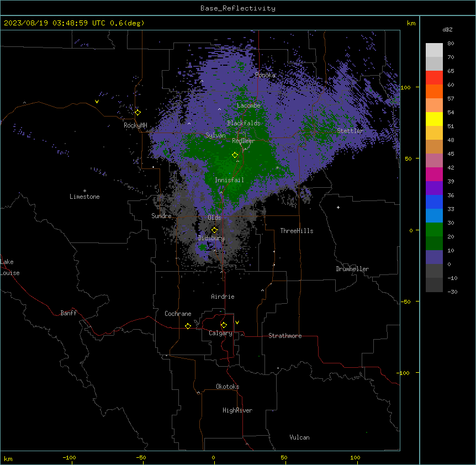Select the bright blue swatch below 36 dBZ
The height and width of the screenshot is (465, 476).
[x=434, y=202]
